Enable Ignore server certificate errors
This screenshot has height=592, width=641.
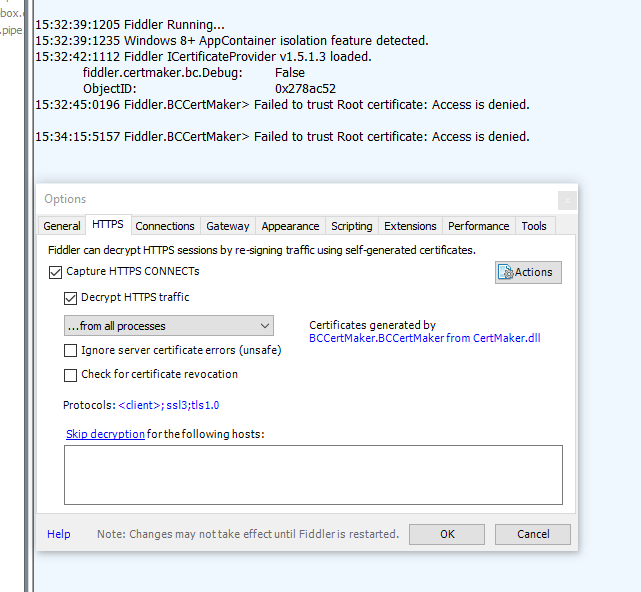click(70, 350)
